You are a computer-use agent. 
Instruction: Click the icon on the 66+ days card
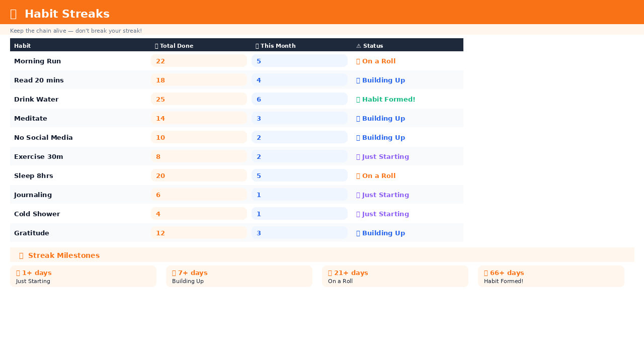click(486, 273)
